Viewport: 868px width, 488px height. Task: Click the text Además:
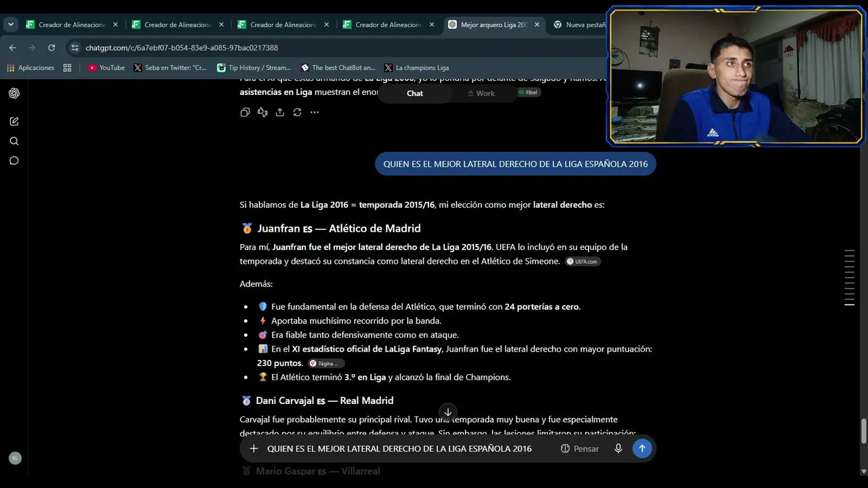click(x=256, y=284)
